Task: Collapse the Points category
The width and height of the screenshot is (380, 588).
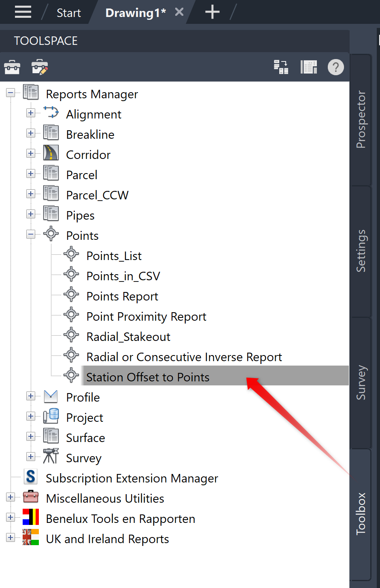Action: tap(31, 234)
